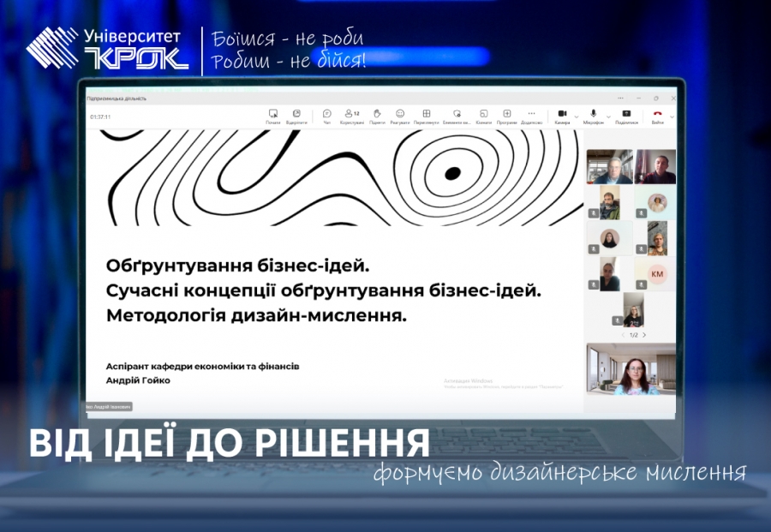
Task: Toggle the microphone mute
Action: [593, 114]
